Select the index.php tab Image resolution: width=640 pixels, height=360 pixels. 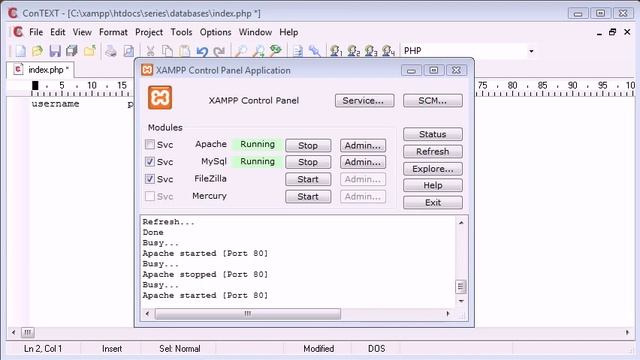coord(40,70)
